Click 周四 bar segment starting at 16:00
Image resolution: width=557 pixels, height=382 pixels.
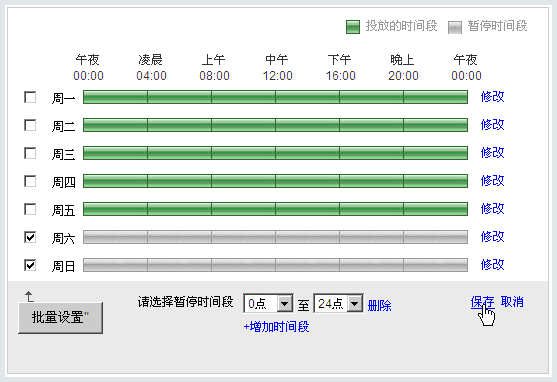371,181
